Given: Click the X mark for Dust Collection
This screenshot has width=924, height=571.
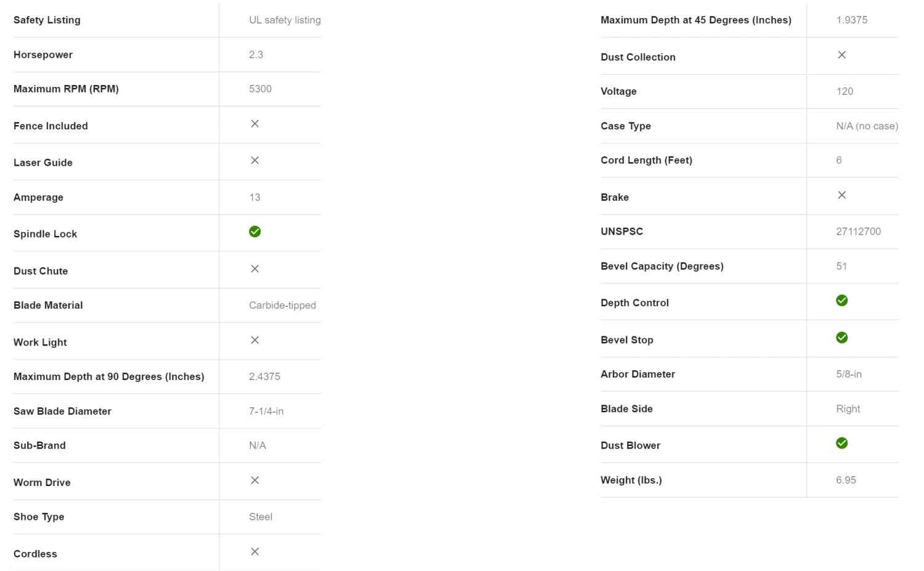Looking at the screenshot, I should pos(842,55).
